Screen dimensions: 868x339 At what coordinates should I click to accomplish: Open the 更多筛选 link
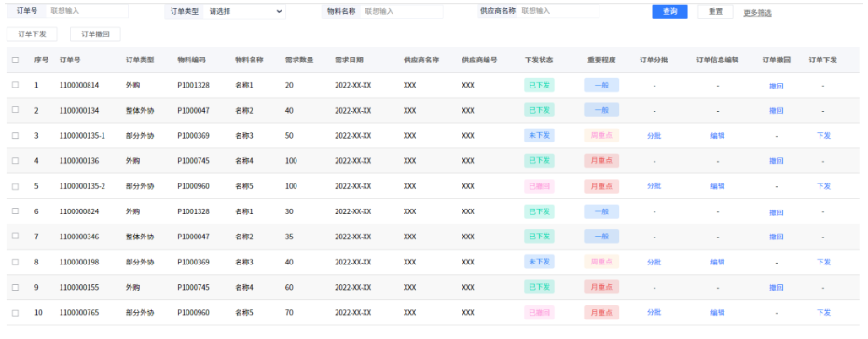pos(757,13)
